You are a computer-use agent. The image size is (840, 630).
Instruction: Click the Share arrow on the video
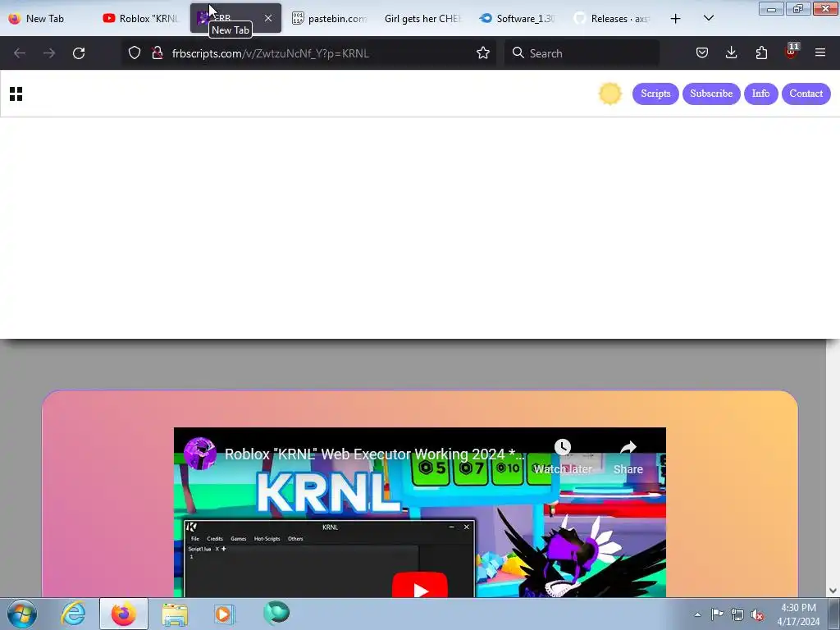coord(628,447)
